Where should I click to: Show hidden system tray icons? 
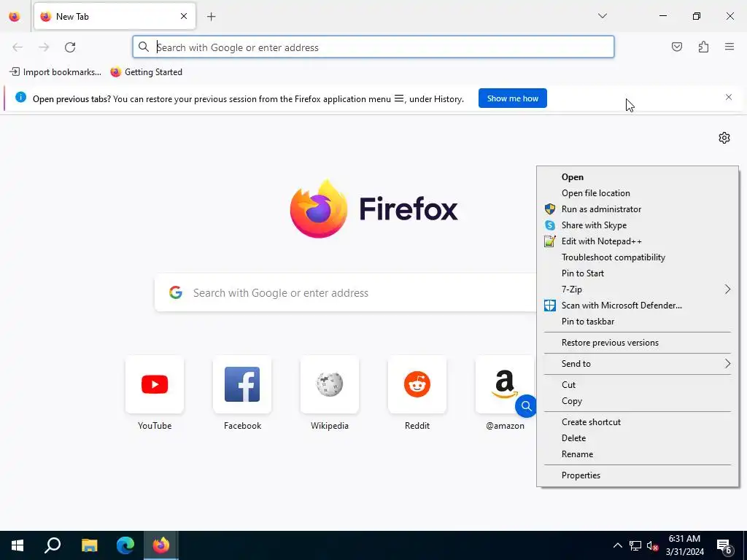617,545
